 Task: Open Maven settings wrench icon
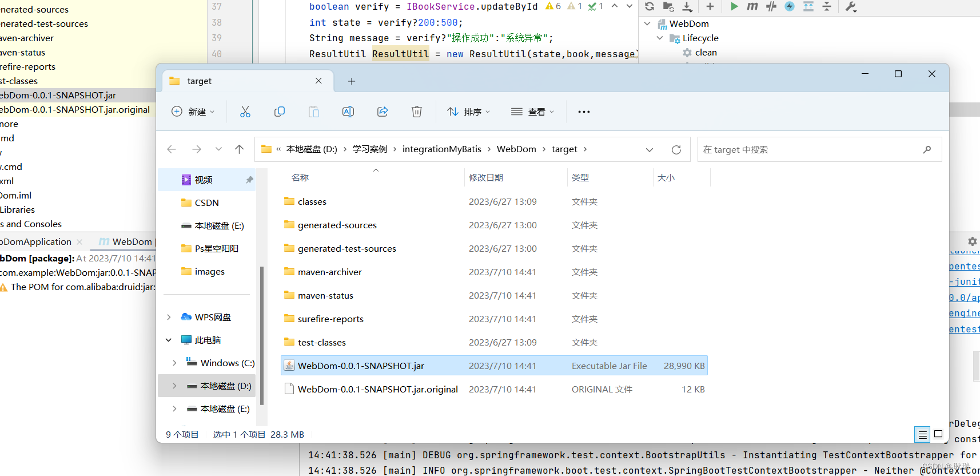tap(851, 6)
